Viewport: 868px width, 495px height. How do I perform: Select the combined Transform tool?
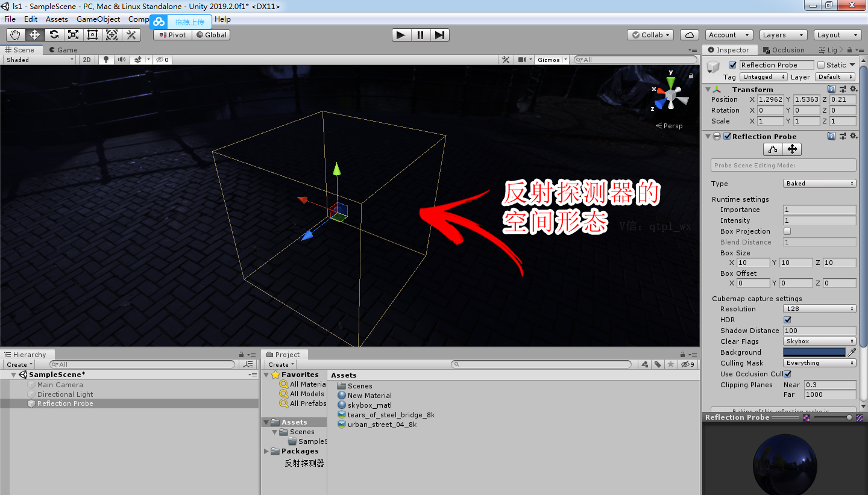click(112, 35)
